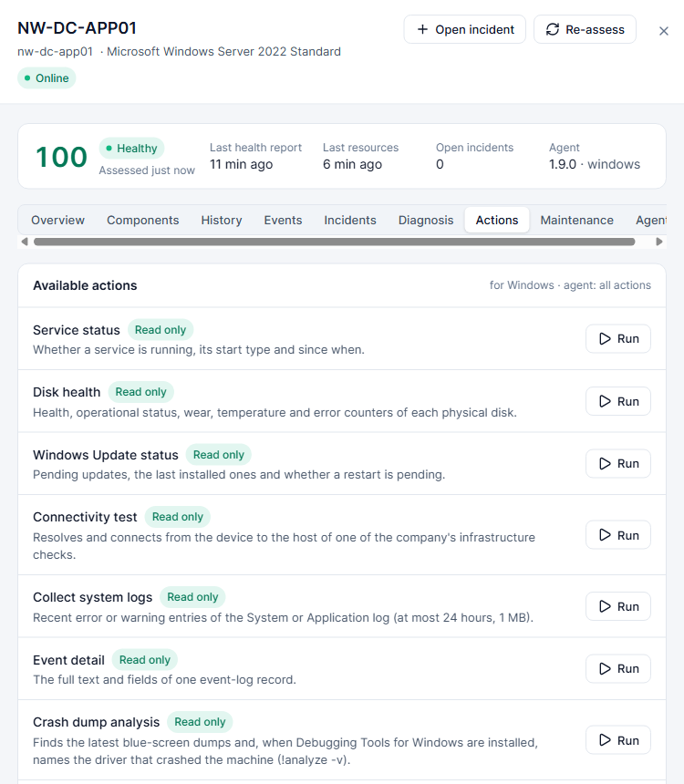The width and height of the screenshot is (684, 784).
Task: Click Read only badge beside Connectivity test
Action: [177, 517]
